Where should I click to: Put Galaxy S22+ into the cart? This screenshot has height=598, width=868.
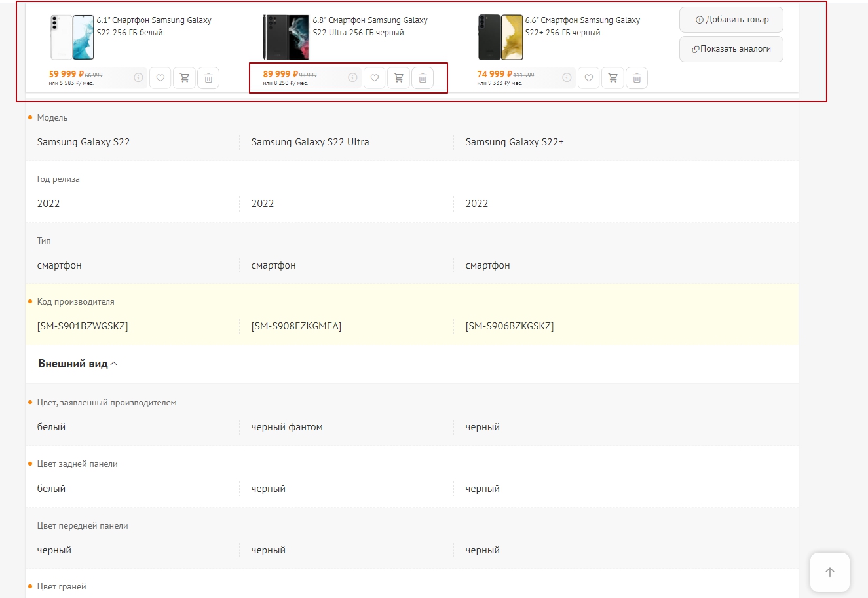point(613,78)
